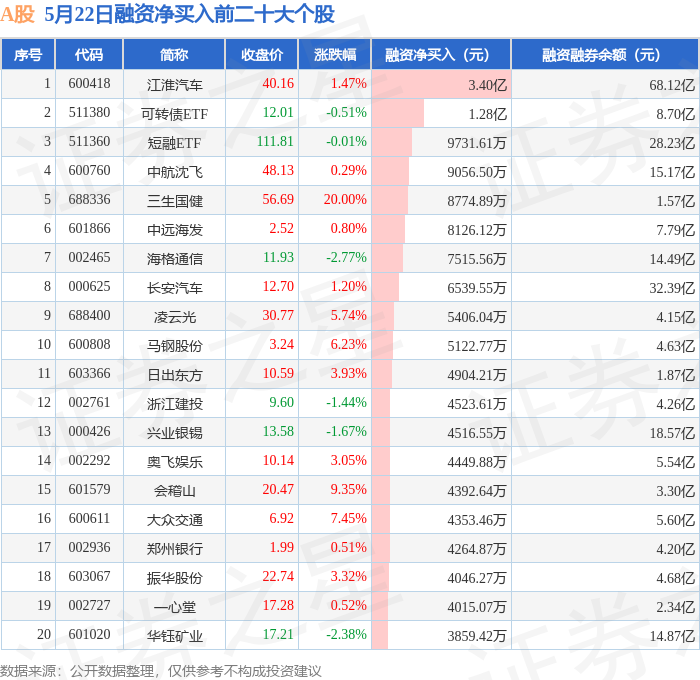Select stock code 511380

coord(89,113)
